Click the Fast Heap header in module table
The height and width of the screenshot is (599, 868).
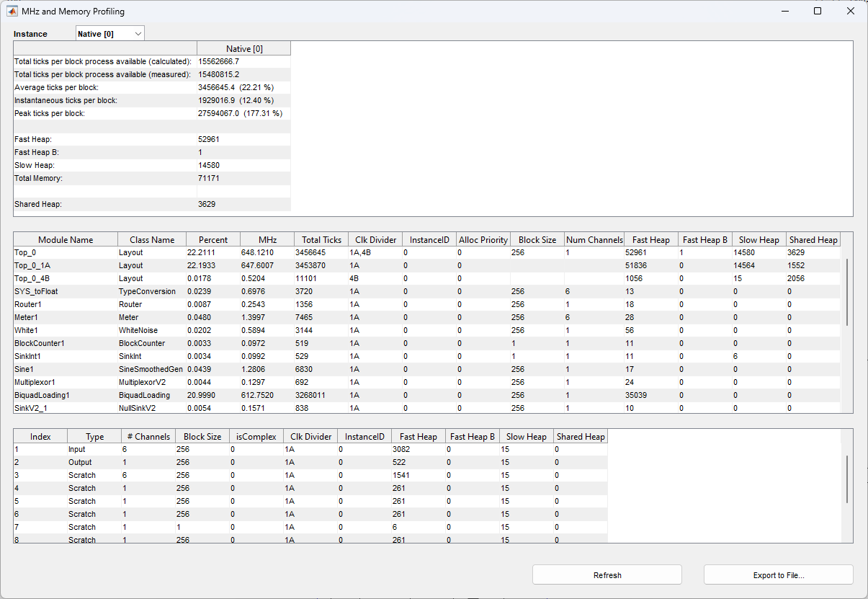[650, 239]
